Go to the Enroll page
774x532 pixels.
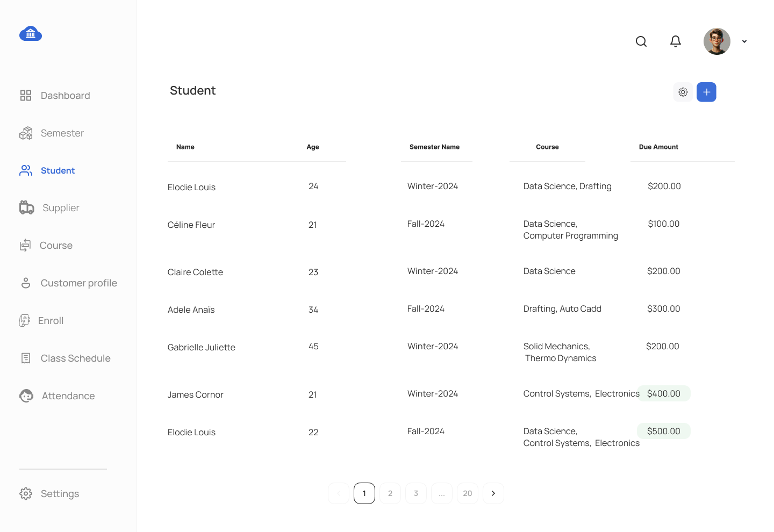click(x=51, y=321)
